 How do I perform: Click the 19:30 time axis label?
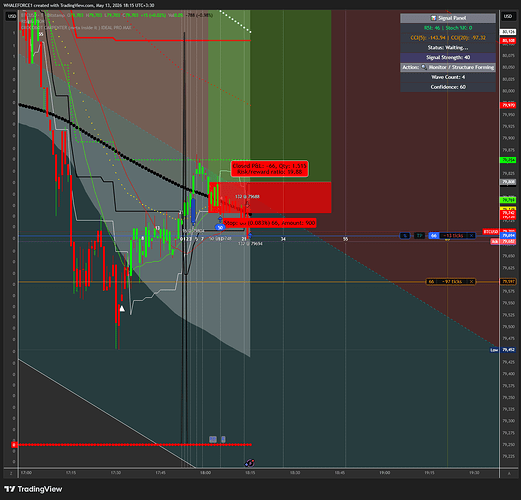pos(474,473)
